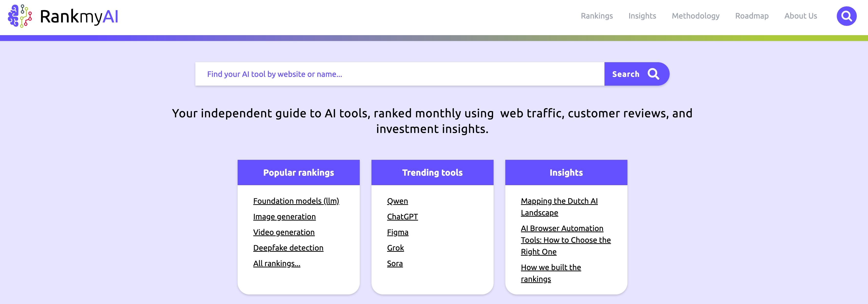Open the Rankings menu item
The width and height of the screenshot is (868, 304).
pyautogui.click(x=596, y=16)
